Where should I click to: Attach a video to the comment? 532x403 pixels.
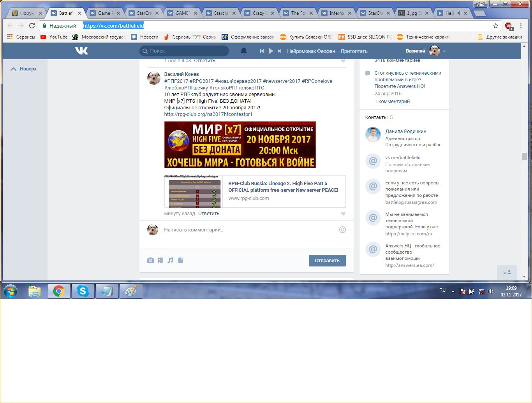click(160, 260)
